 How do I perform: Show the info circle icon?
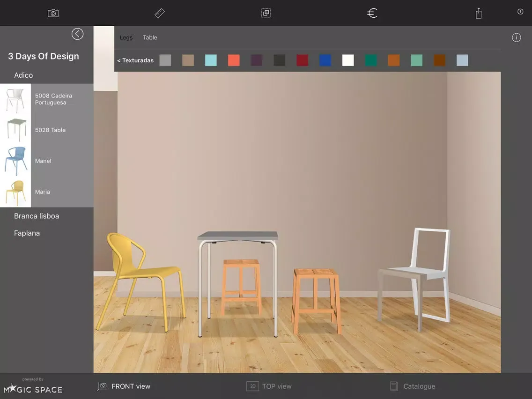point(516,38)
